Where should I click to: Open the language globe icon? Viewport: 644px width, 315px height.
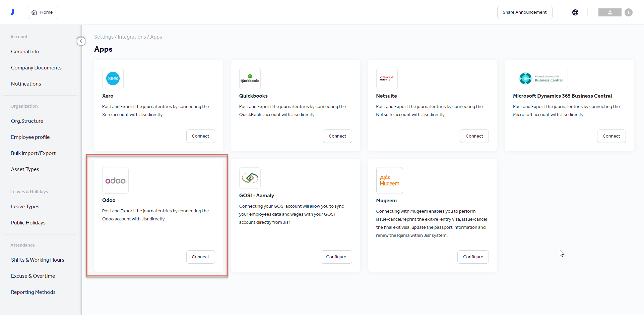pyautogui.click(x=575, y=12)
